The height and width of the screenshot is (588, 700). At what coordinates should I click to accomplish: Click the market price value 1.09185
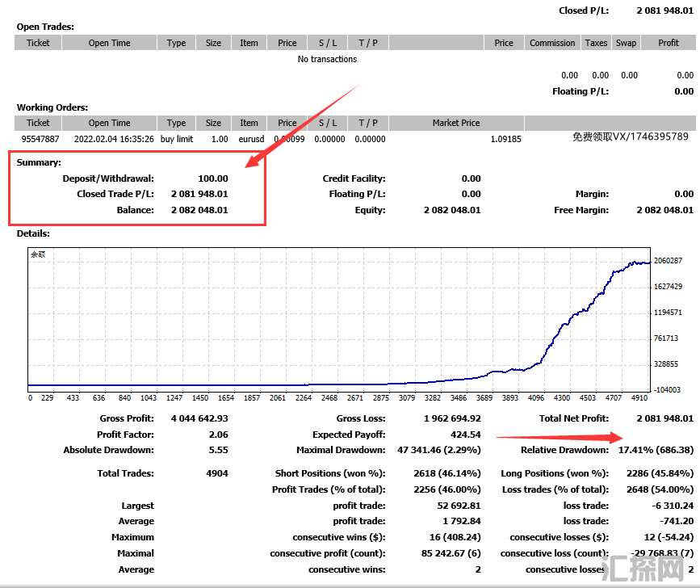(505, 139)
